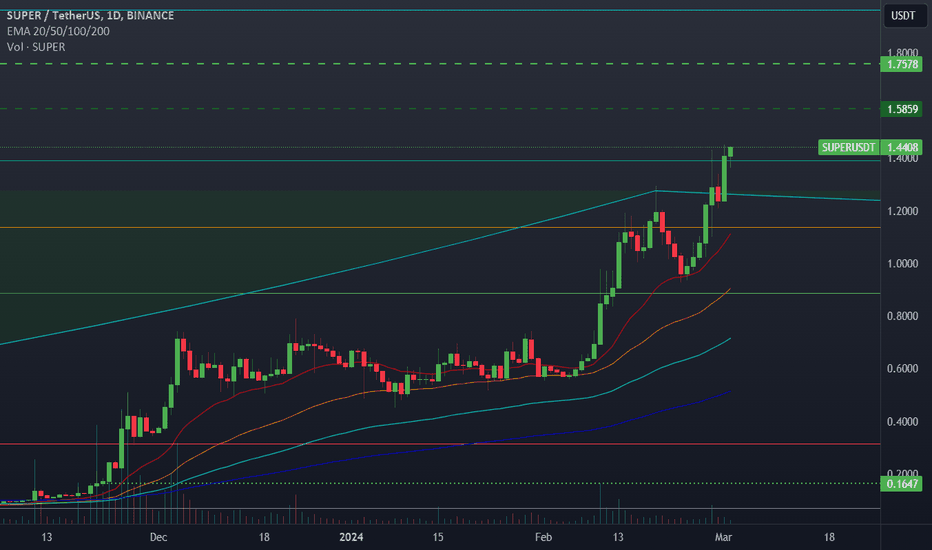Select the EMA 20/50/100/200 indicator label
This screenshot has height=550, width=932.
(58, 31)
